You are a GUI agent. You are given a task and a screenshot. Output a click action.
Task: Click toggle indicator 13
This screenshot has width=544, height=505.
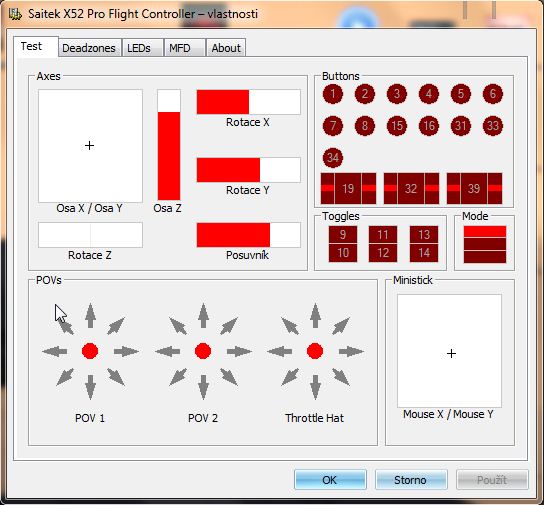[424, 234]
